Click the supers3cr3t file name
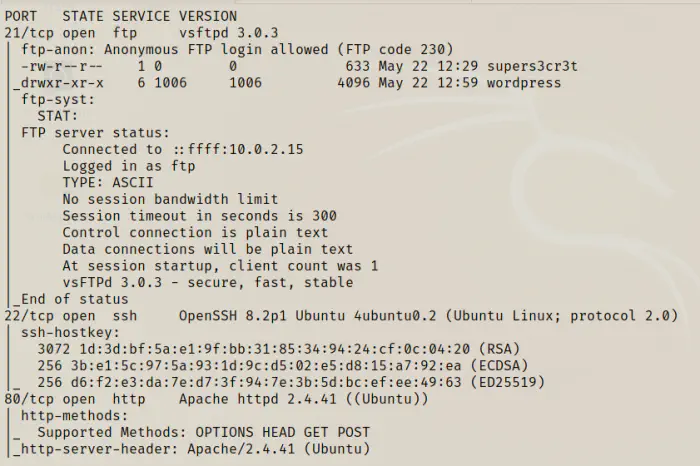 click(533, 66)
